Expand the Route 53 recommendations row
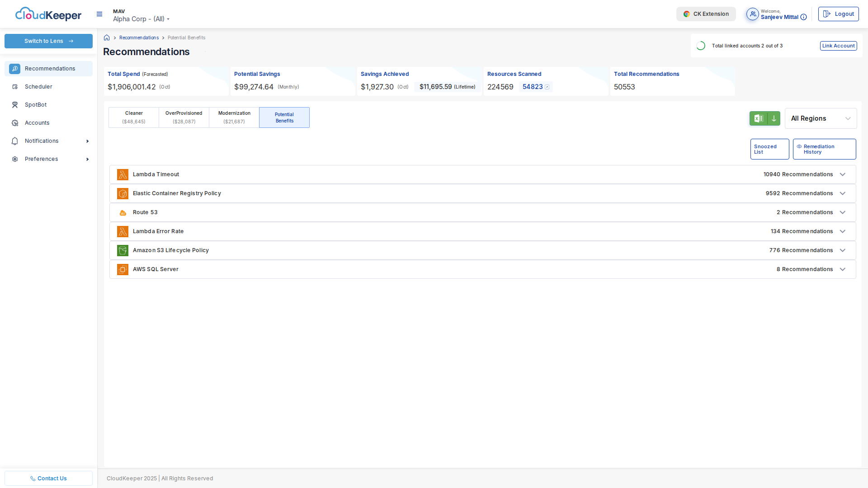The height and width of the screenshot is (488, 868). (843, 212)
